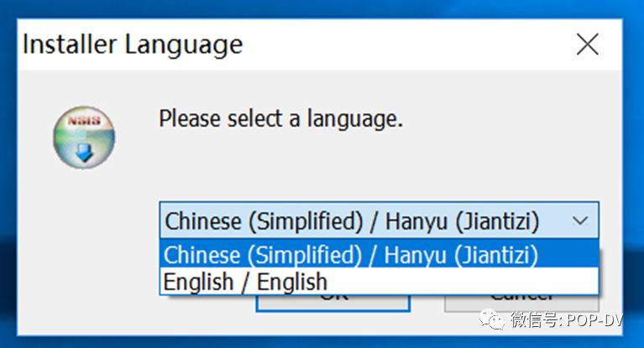The image size is (644, 348).
Task: Click empty title bar space beside the title
Action: click(x=403, y=44)
